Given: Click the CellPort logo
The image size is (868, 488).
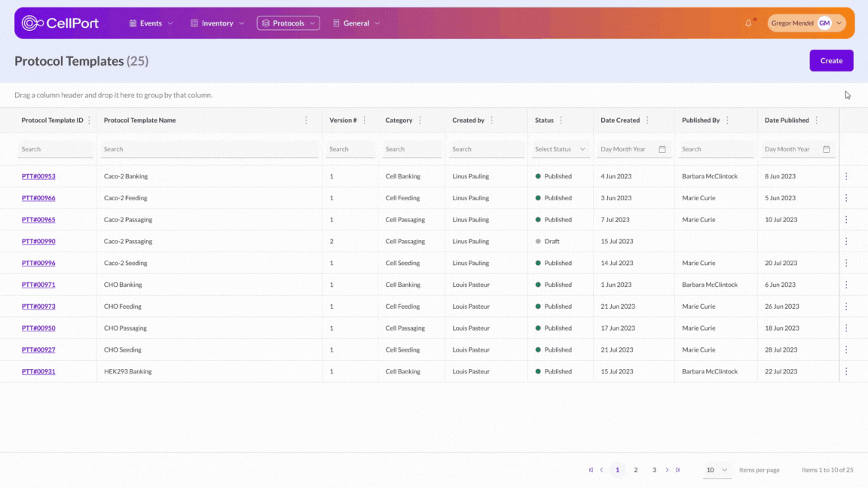Looking at the screenshot, I should [x=60, y=23].
